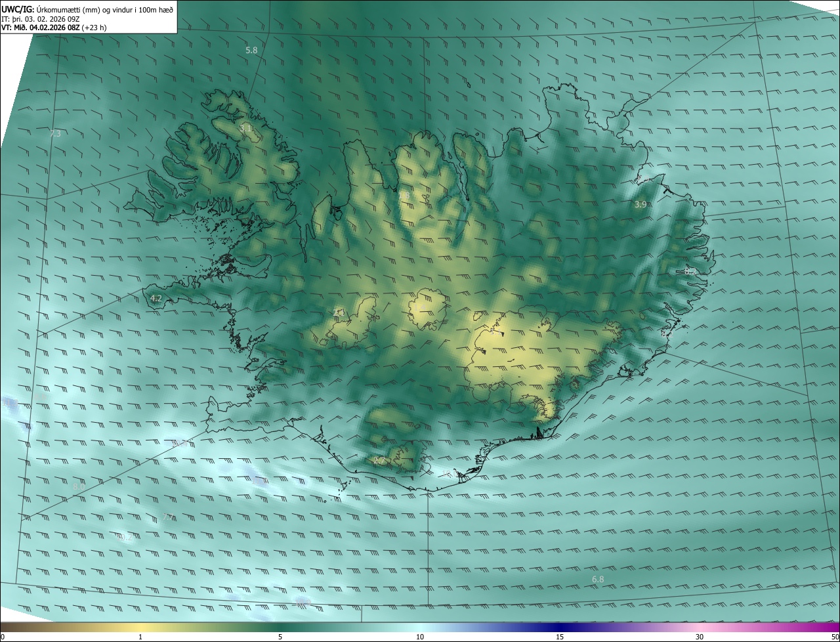Click the 5.8 precipitation value label
The height and width of the screenshot is (642, 840).
pyautogui.click(x=251, y=50)
